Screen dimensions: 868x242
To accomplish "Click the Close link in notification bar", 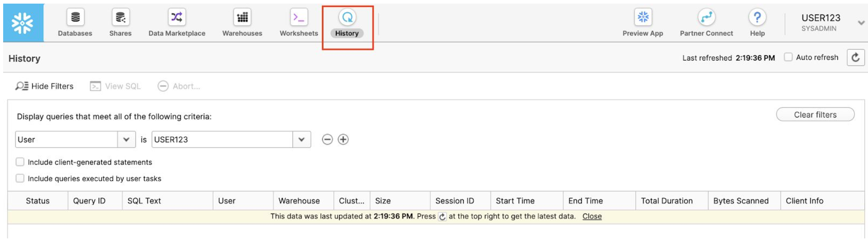I will (592, 216).
